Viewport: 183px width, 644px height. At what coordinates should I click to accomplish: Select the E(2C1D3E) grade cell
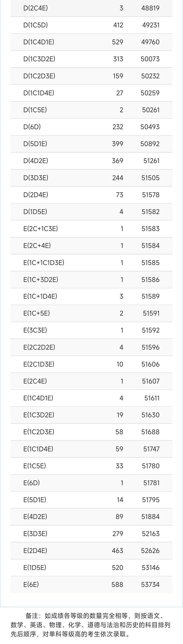[39, 364]
